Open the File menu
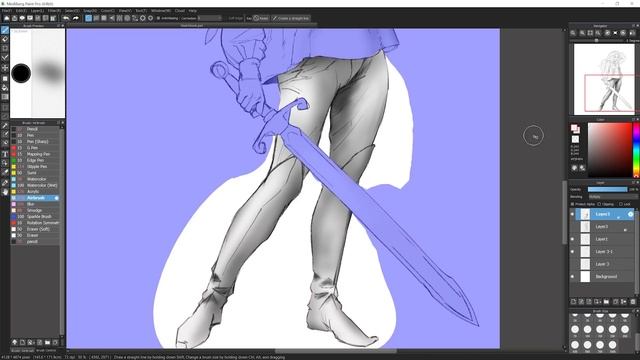 point(7,11)
